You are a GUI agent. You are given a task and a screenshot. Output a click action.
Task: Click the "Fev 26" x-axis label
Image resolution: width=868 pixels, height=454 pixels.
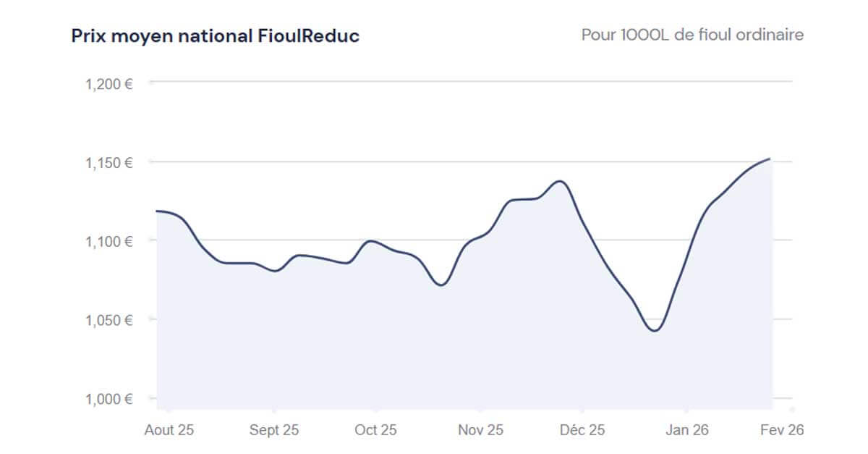781,430
